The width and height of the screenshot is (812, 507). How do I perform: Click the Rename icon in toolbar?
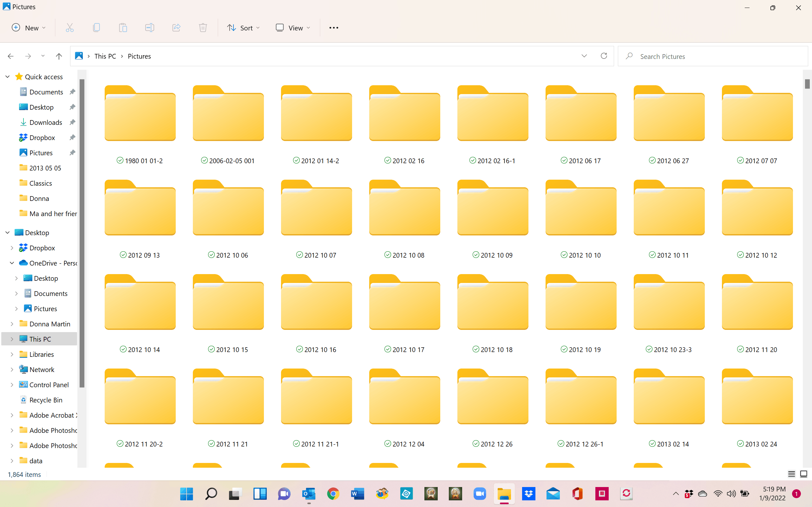(x=150, y=28)
